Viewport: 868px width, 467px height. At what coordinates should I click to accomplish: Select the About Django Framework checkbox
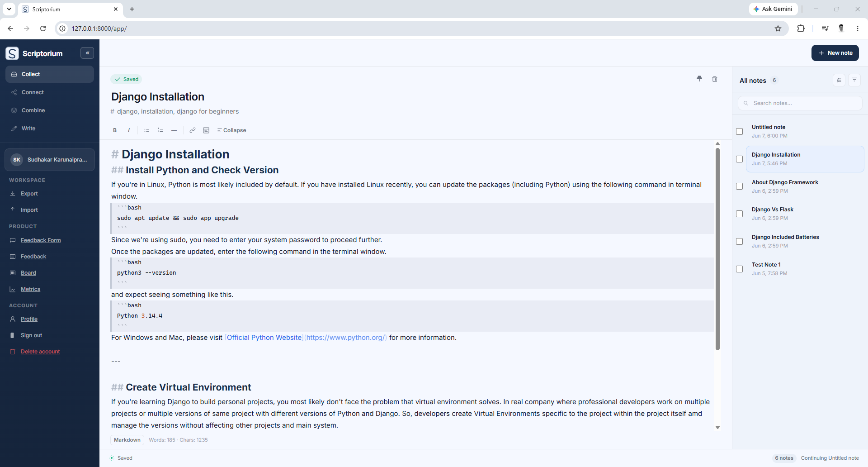[740, 186]
